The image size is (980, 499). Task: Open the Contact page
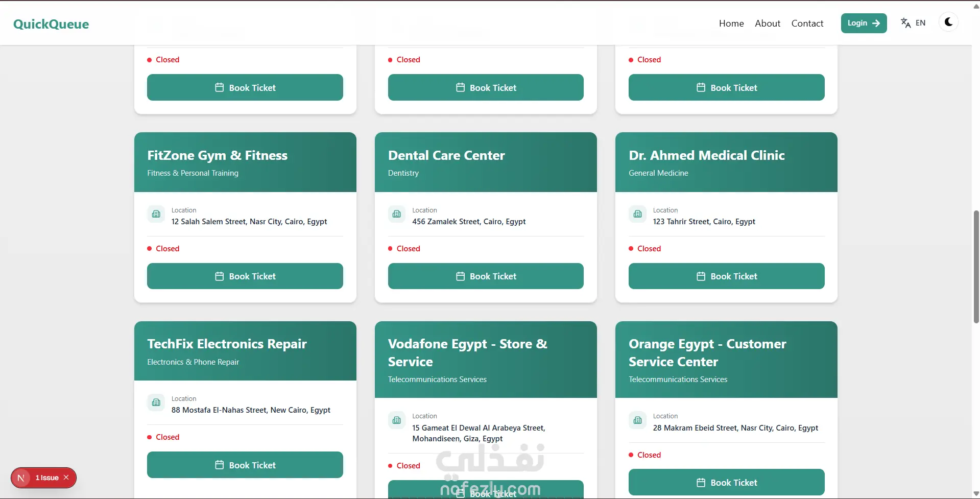(807, 23)
